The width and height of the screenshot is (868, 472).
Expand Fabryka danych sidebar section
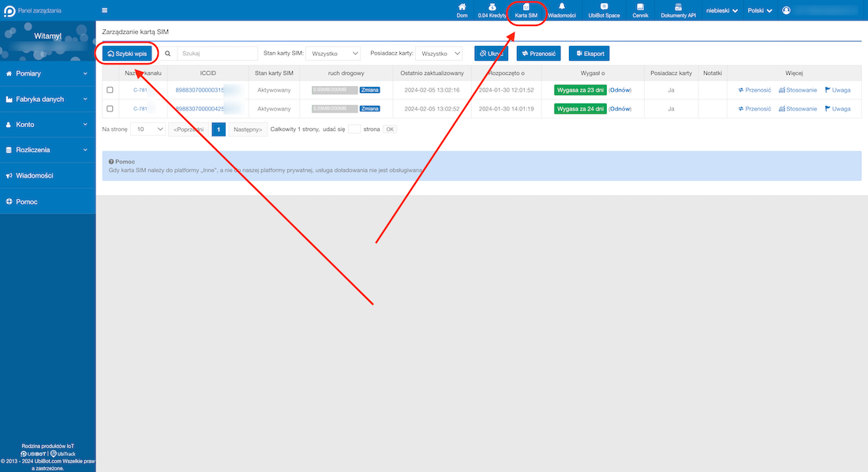pos(47,99)
